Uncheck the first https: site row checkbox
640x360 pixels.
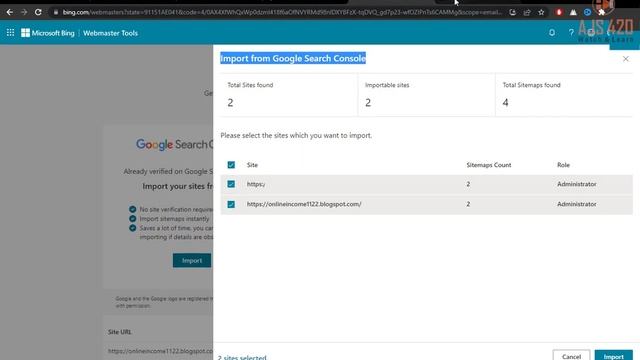[231, 184]
